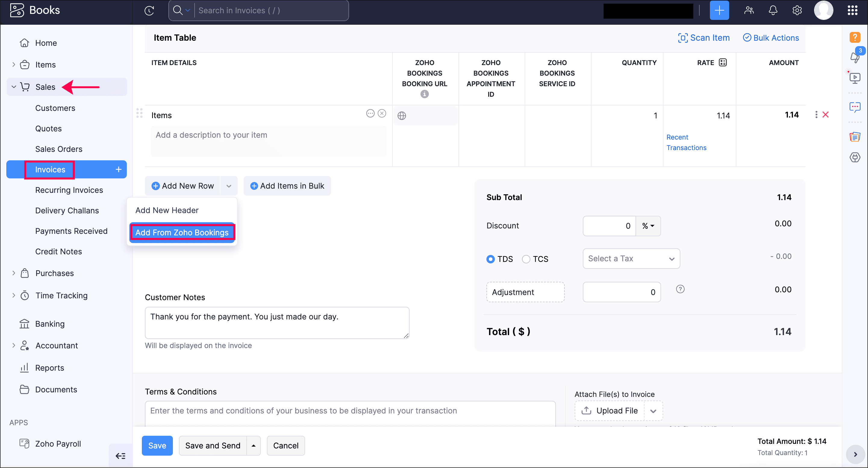The image size is (868, 468).
Task: Open the Select a Tax dropdown
Action: pos(631,259)
